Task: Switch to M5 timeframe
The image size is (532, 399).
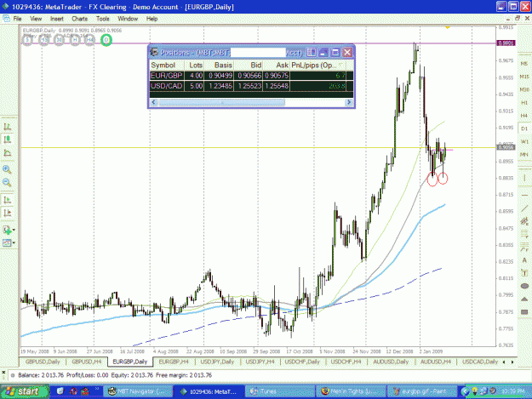Action: 524,64
